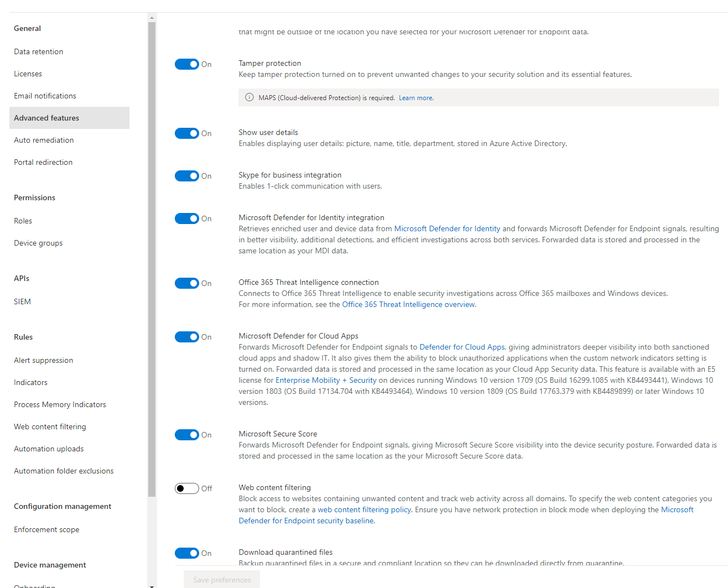Click the Save preferences button
Screen dimensions: 728x588
[221, 579]
